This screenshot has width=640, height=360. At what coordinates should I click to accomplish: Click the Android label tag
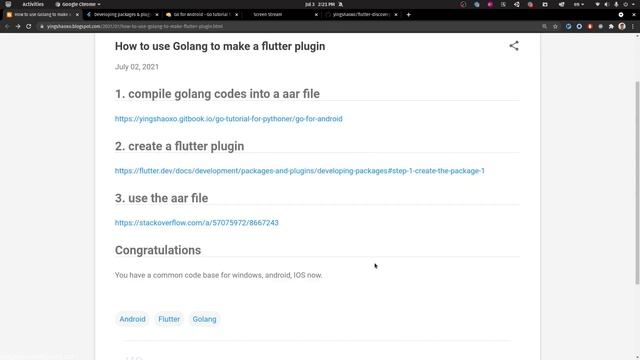click(132, 319)
